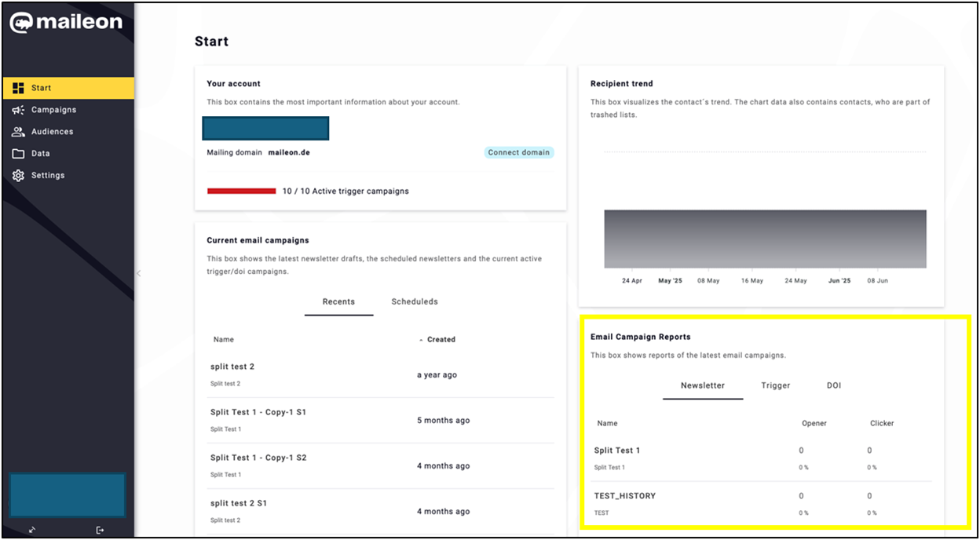The width and height of the screenshot is (980, 540).
Task: Switch sorting by clicking the Name column header
Action: point(223,339)
